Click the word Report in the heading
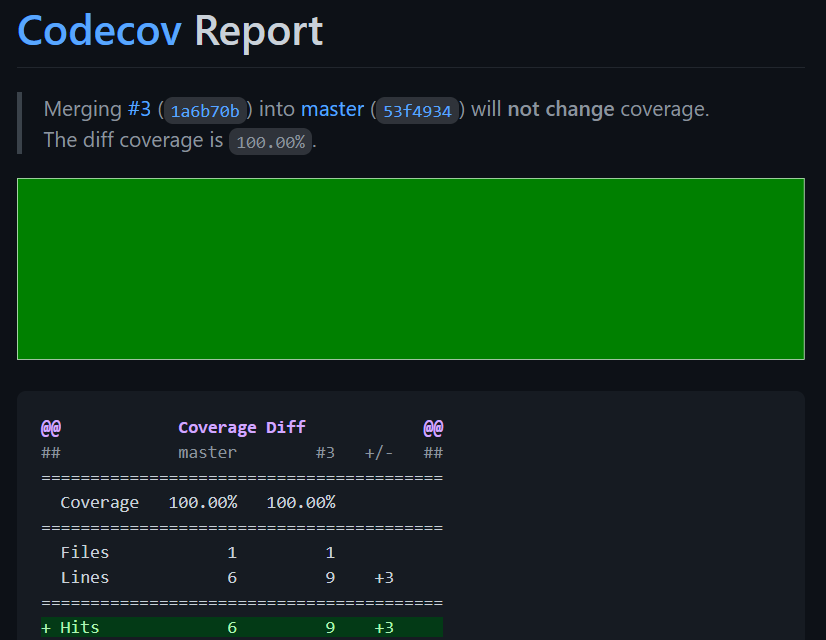This screenshot has height=640, width=826. tap(258, 31)
